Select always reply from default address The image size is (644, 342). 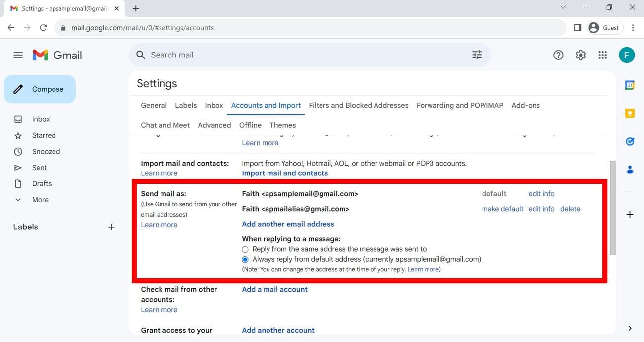[x=245, y=259]
